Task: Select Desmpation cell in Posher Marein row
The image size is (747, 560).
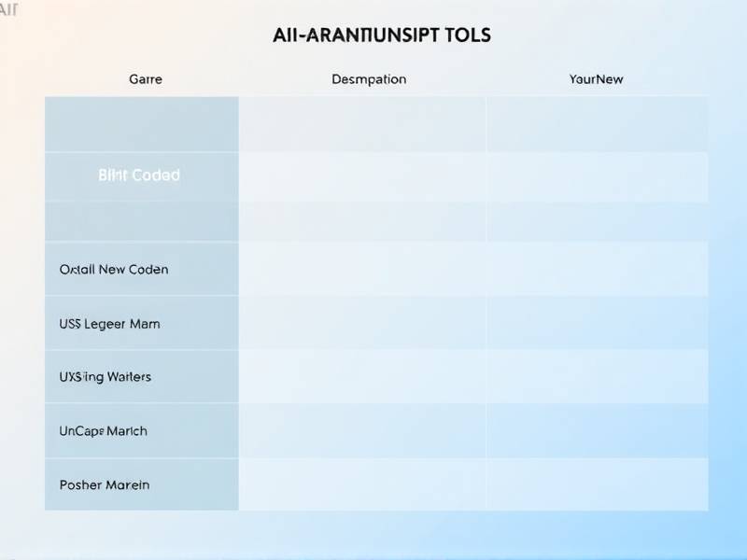Action: coord(362,485)
